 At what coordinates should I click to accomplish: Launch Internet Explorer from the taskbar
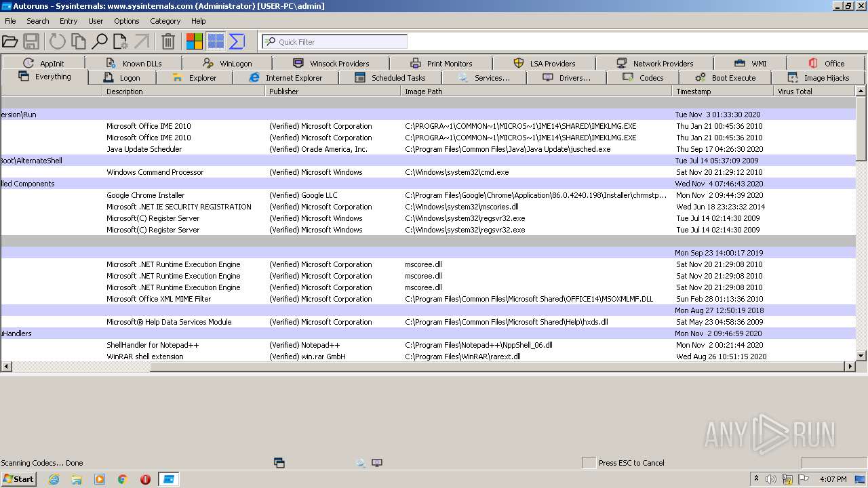tap(54, 479)
